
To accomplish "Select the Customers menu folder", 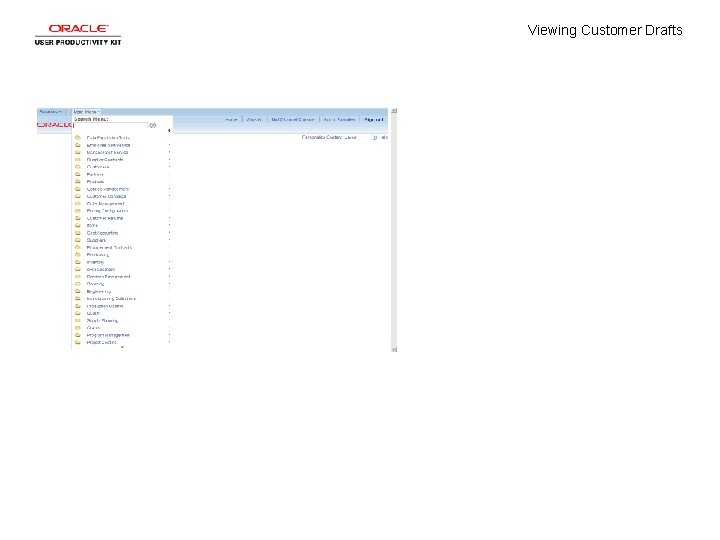I will click(98, 167).
